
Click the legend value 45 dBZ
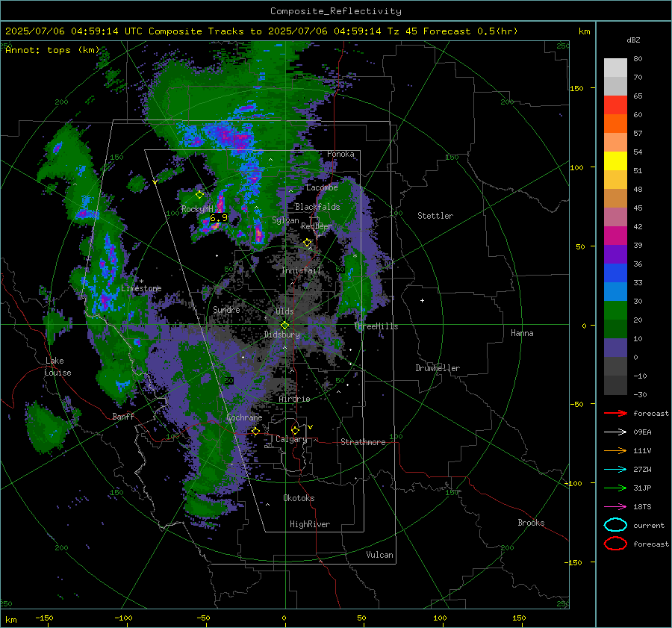tap(638, 208)
